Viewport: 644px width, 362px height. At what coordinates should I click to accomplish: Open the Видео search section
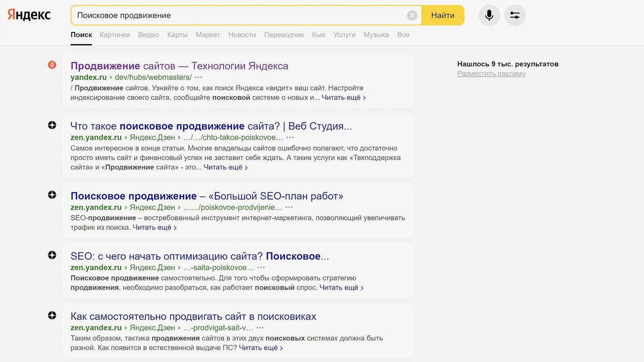[149, 34]
